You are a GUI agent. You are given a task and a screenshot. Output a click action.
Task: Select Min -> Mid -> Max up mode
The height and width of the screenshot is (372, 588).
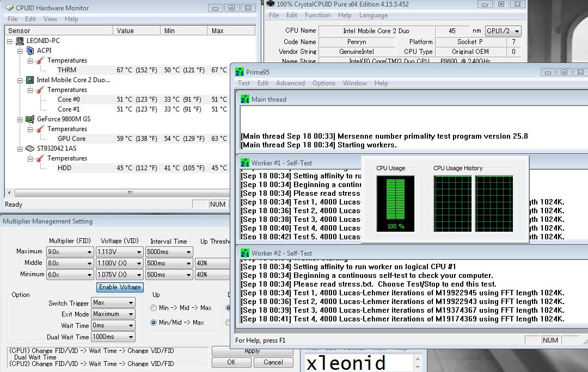(154, 308)
